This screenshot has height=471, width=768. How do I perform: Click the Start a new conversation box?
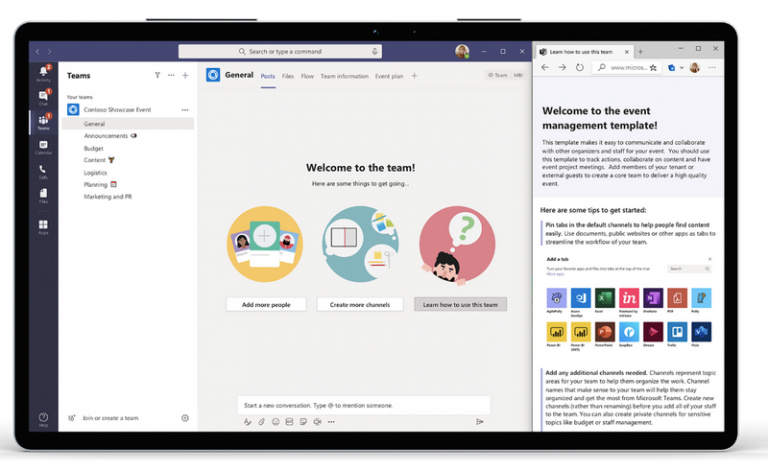tap(363, 405)
